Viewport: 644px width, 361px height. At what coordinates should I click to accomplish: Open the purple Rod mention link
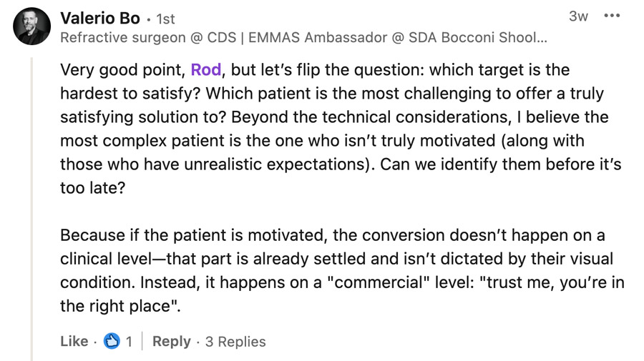click(x=206, y=70)
